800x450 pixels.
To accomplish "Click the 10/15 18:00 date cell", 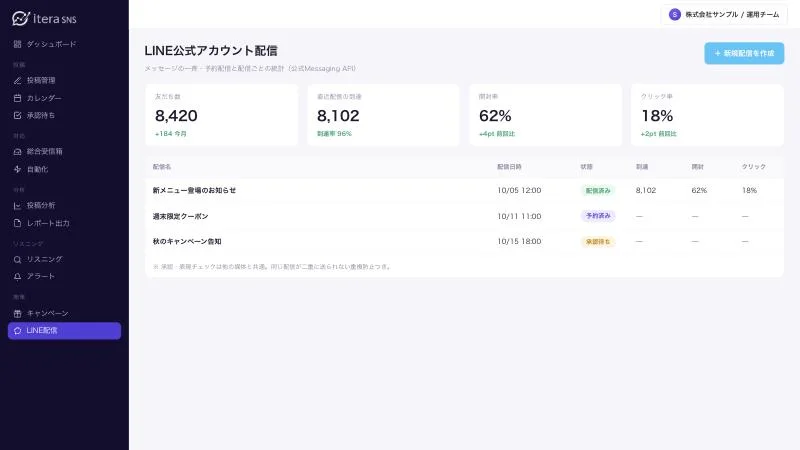I will coord(519,241).
